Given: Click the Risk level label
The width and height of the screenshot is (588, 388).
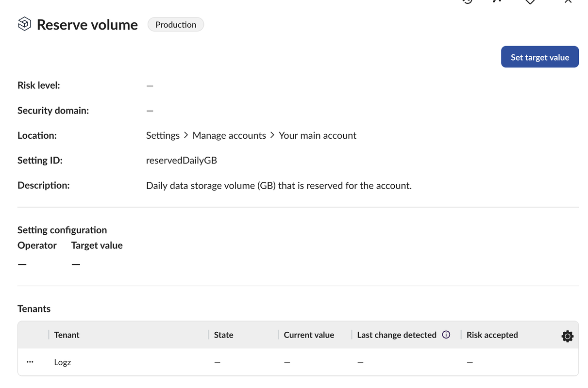Looking at the screenshot, I should (x=39, y=85).
